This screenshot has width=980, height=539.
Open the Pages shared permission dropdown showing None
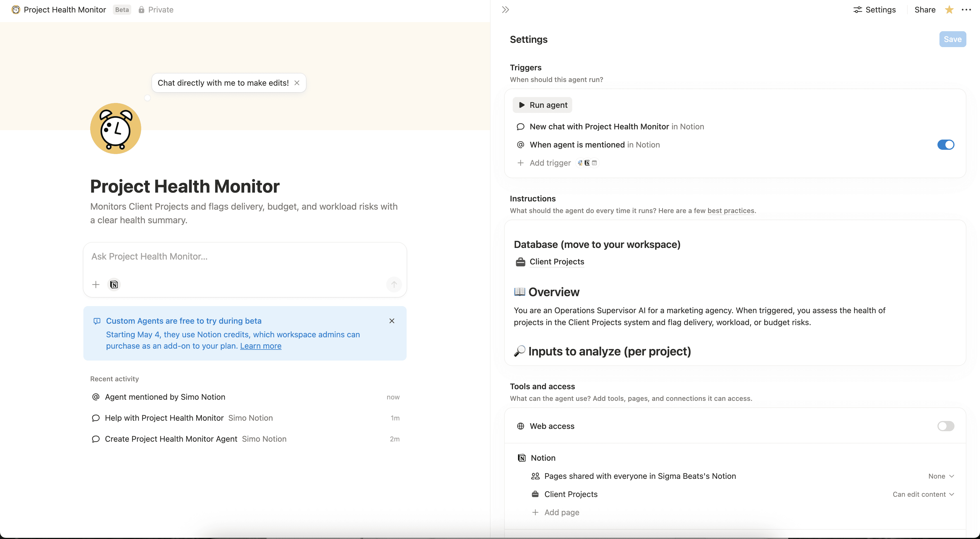pyautogui.click(x=941, y=476)
